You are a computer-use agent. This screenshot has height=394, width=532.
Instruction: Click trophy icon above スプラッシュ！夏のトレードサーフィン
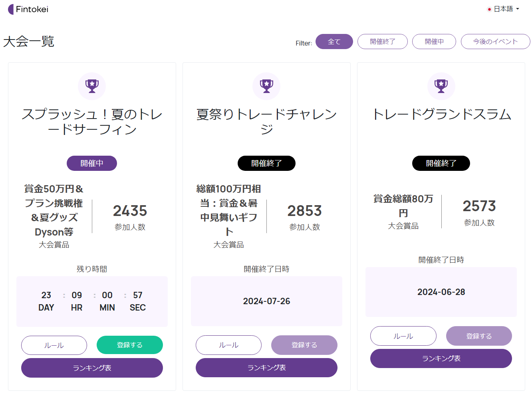click(92, 86)
